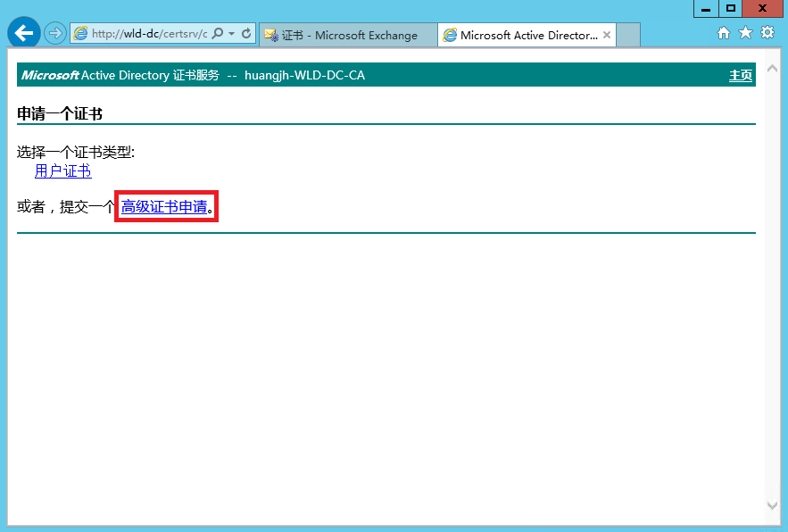The width and height of the screenshot is (788, 532).
Task: Minimize the browser window
Action: coord(706,9)
